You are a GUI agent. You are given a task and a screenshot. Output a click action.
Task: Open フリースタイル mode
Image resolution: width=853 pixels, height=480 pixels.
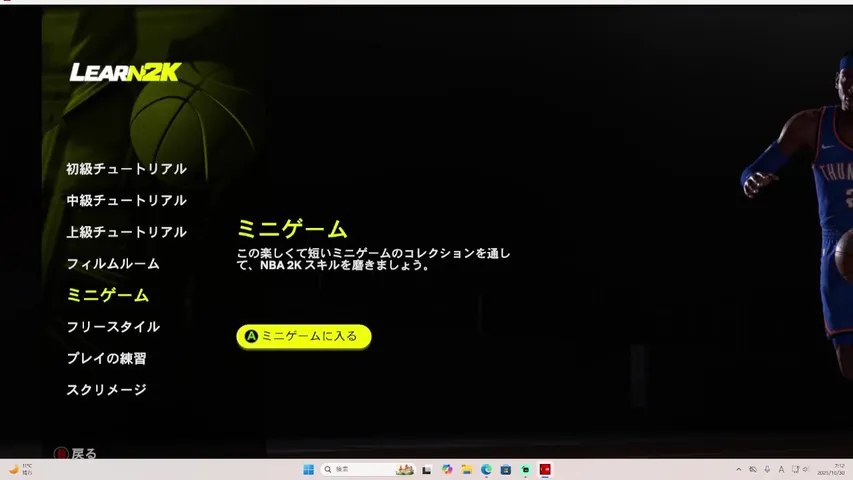pos(113,327)
